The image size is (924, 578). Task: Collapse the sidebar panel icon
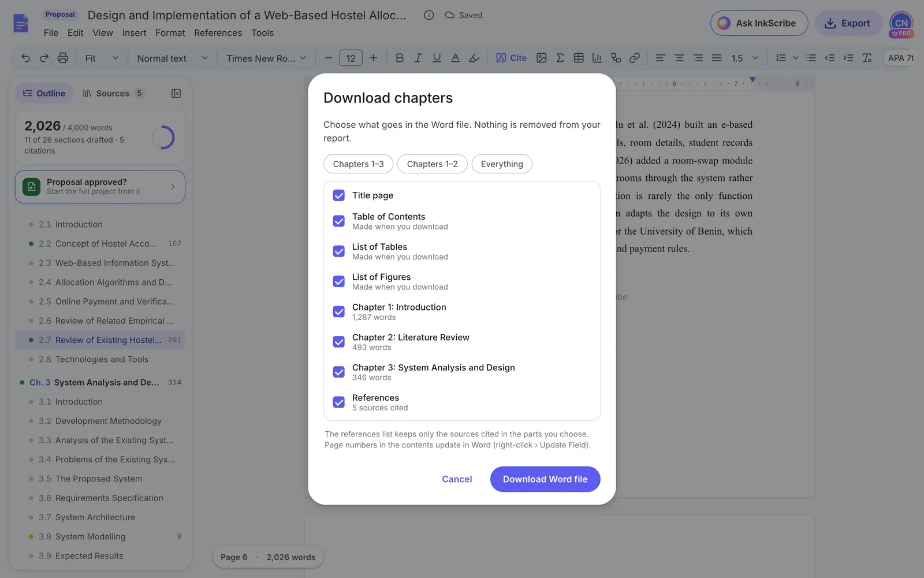click(x=176, y=94)
